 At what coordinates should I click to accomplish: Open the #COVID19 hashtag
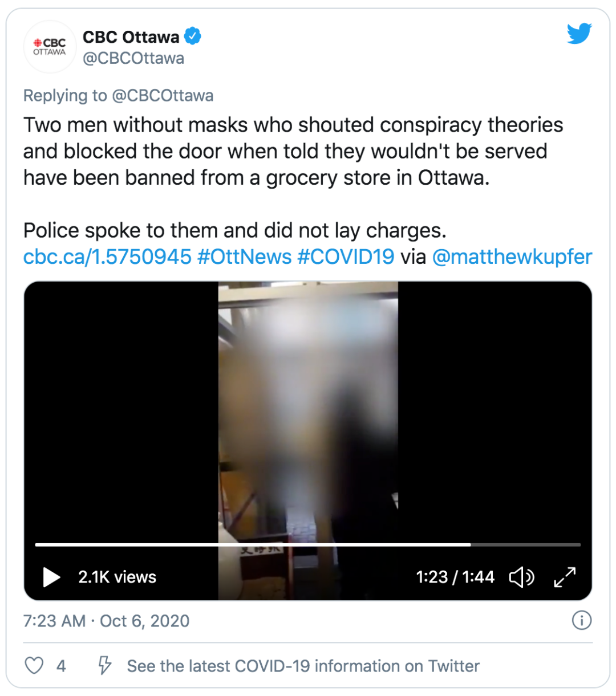(x=346, y=257)
